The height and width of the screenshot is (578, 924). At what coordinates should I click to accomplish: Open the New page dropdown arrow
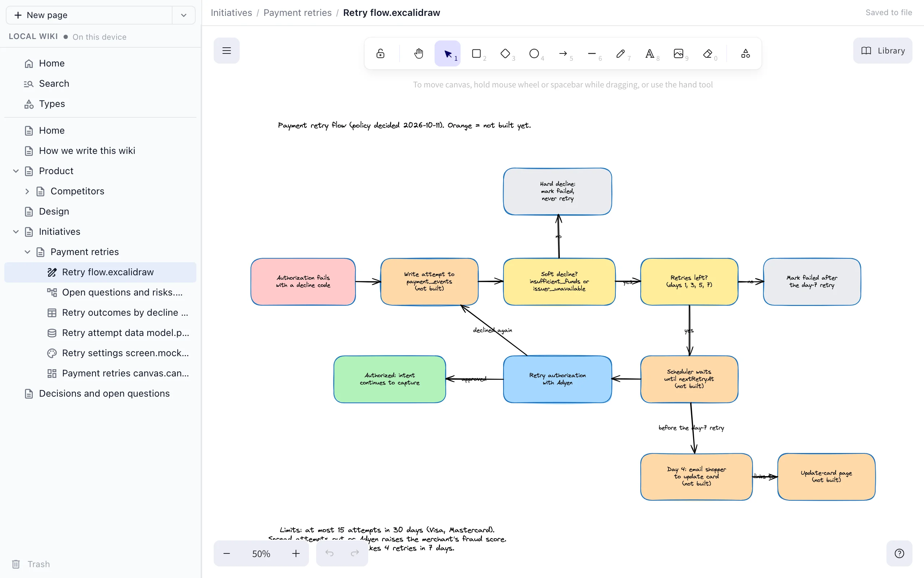(184, 15)
